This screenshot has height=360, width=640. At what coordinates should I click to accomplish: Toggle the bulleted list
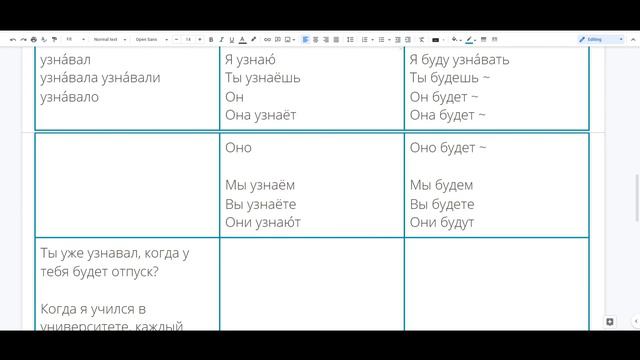(381, 40)
